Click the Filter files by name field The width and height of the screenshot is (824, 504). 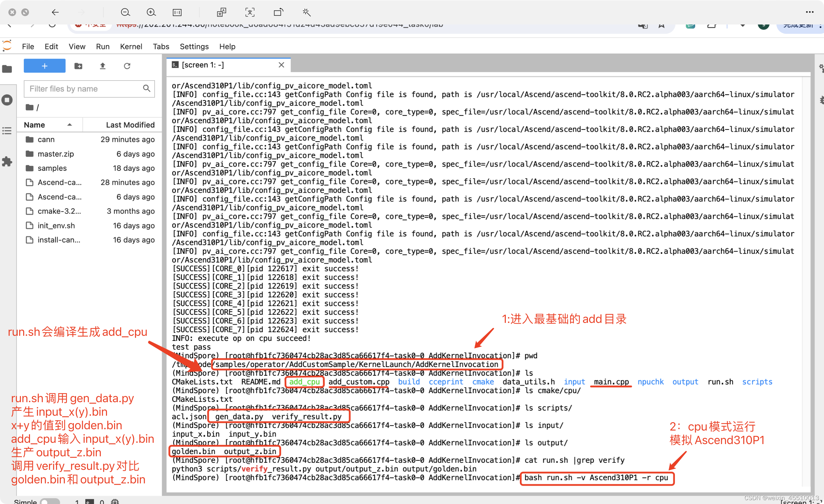[84, 89]
